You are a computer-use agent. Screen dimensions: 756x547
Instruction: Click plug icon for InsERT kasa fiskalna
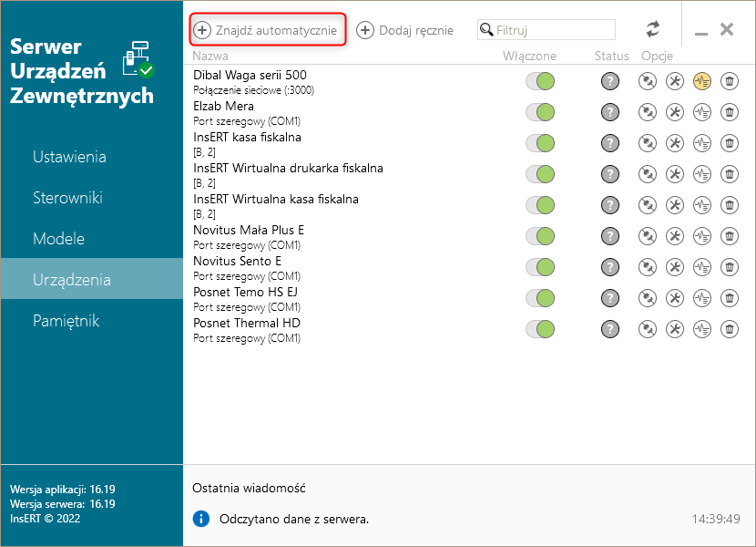click(648, 143)
